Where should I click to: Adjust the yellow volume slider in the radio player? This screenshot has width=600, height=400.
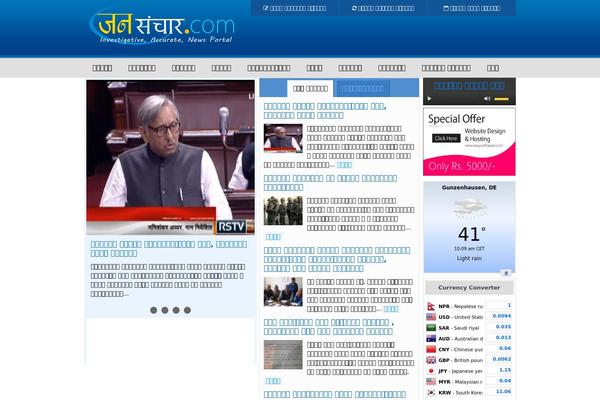pos(502,99)
